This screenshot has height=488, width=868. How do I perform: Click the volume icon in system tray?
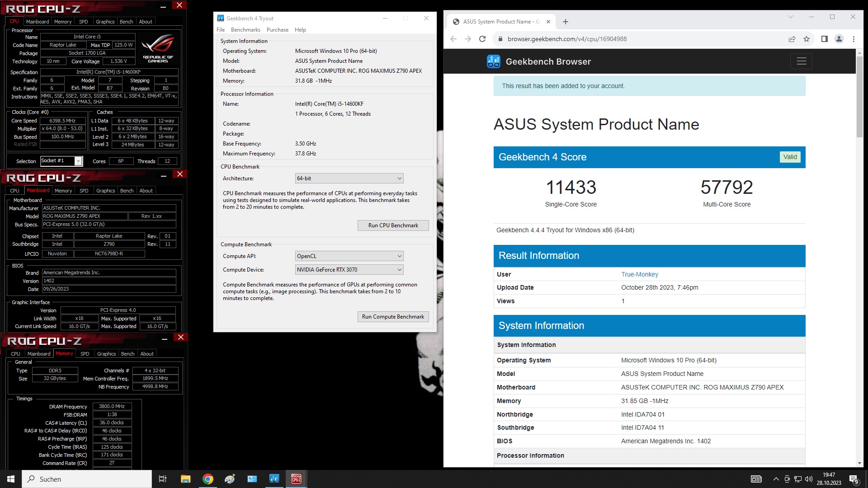point(809,479)
